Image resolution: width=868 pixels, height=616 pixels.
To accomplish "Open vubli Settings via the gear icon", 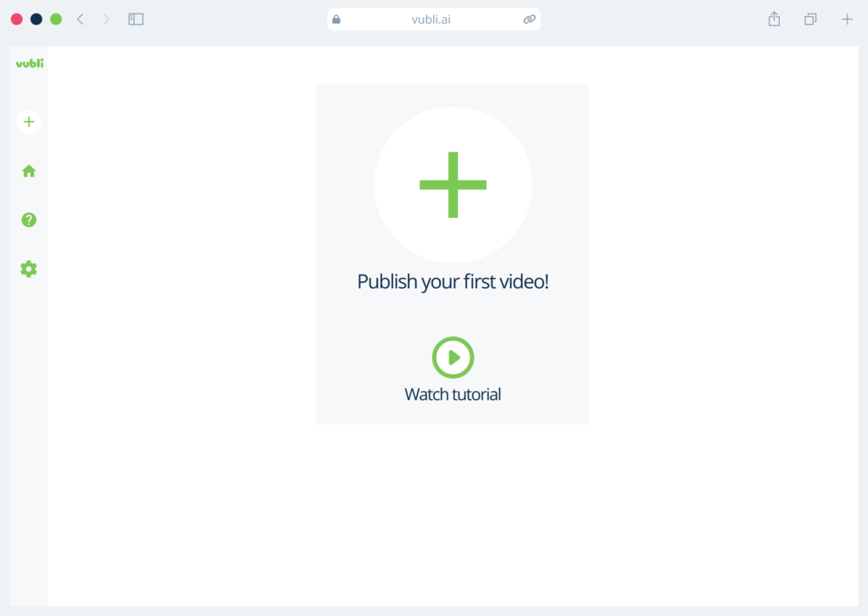I will click(x=28, y=269).
